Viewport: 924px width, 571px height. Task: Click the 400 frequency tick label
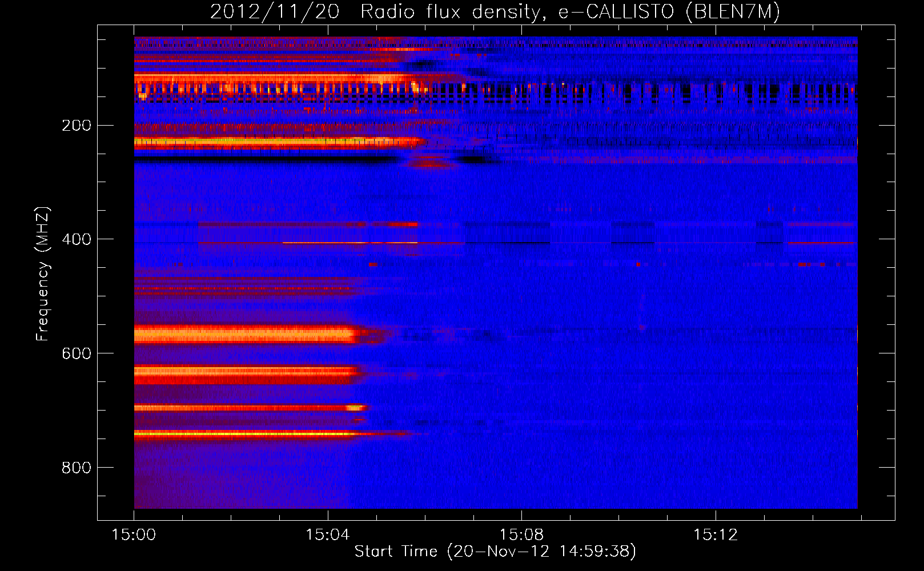(x=77, y=239)
